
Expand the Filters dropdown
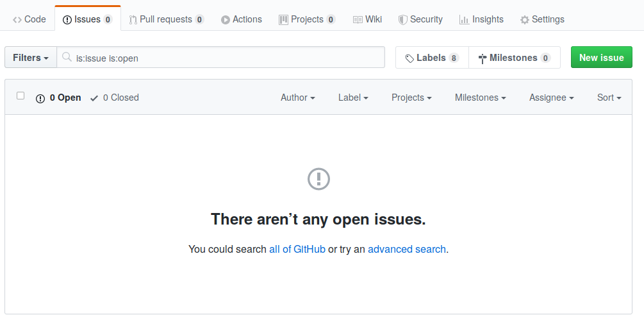[x=31, y=58]
